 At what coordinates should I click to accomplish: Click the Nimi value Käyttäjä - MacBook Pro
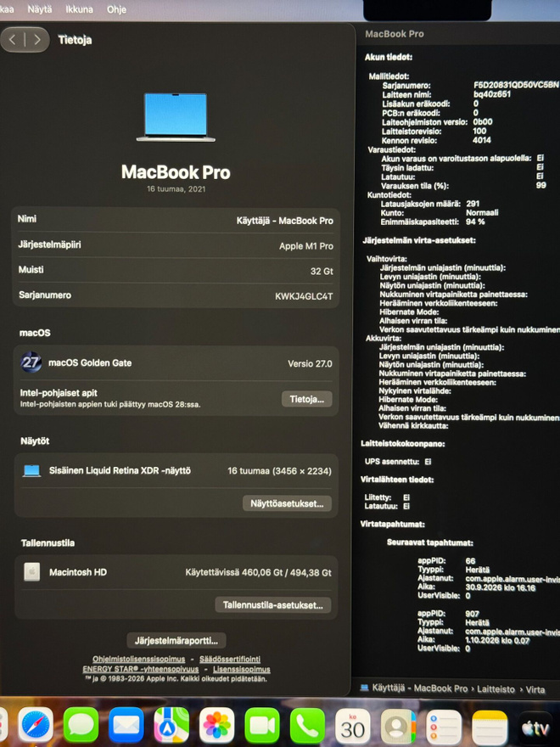coord(285,221)
